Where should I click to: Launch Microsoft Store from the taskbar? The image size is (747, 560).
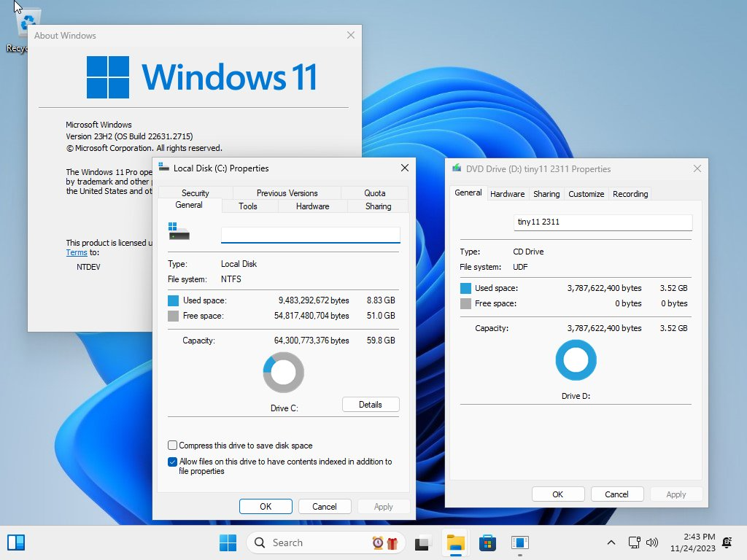487,542
